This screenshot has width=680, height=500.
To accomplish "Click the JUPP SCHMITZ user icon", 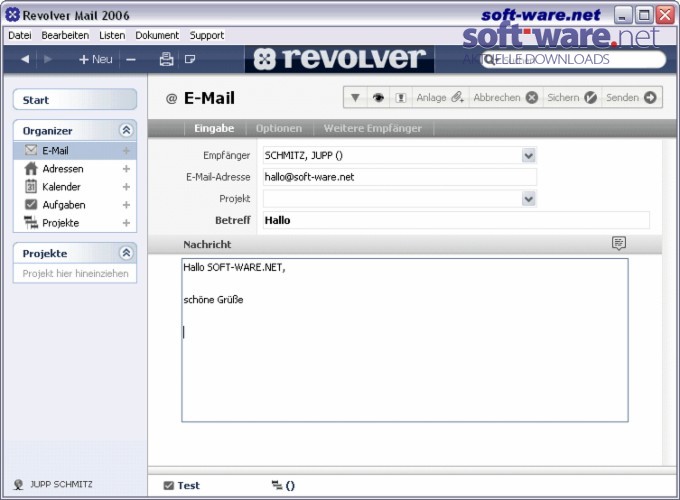I will [x=18, y=484].
